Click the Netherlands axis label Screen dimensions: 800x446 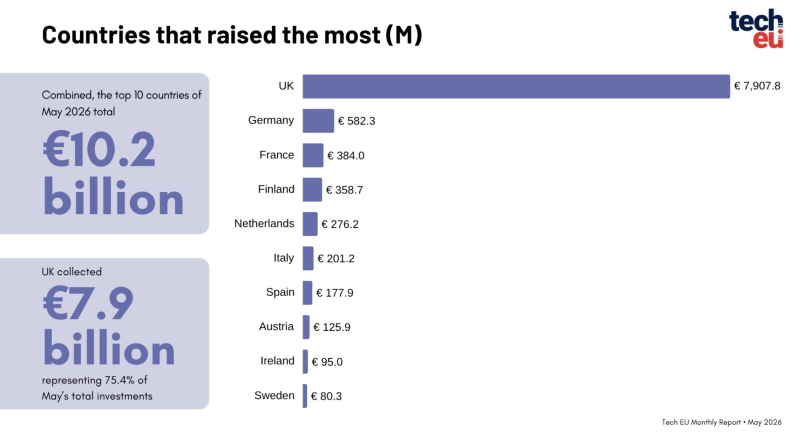[x=264, y=224]
